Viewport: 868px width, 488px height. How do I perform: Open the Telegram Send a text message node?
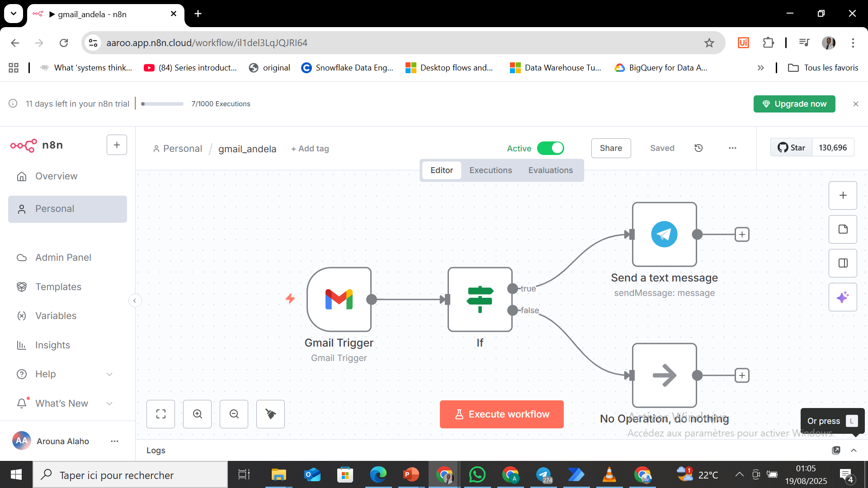point(664,234)
